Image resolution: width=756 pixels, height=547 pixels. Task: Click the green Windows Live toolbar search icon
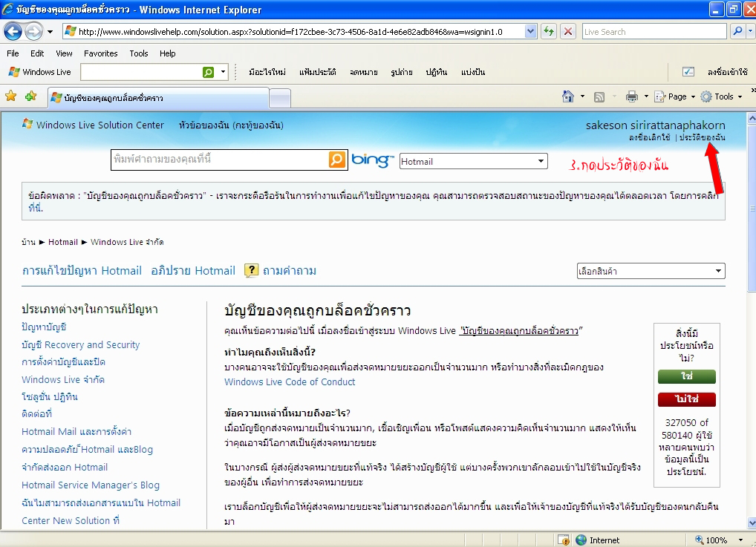[x=208, y=72]
